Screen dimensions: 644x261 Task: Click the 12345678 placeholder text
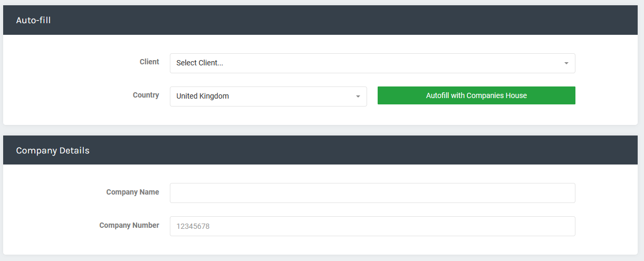tap(193, 226)
